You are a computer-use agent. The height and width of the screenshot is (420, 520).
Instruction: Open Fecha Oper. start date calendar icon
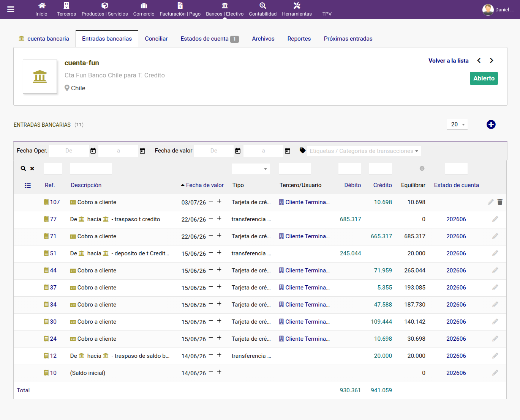coord(93,151)
